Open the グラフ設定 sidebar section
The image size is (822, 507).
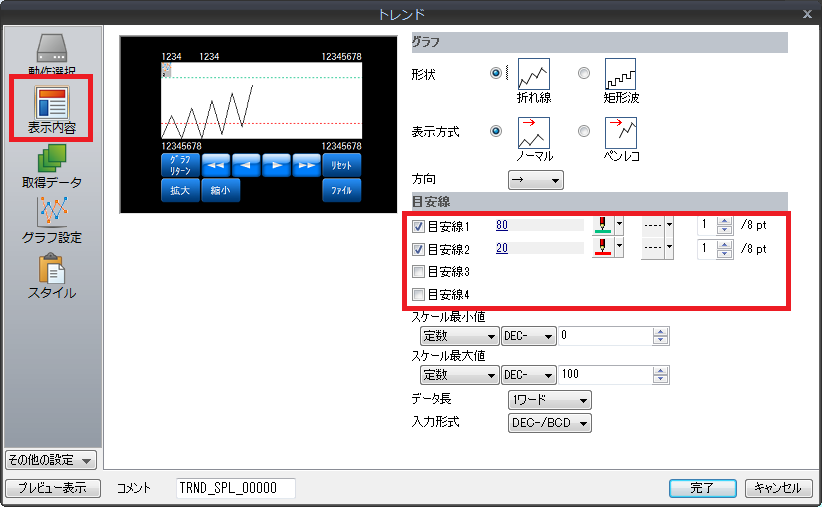click(x=52, y=220)
